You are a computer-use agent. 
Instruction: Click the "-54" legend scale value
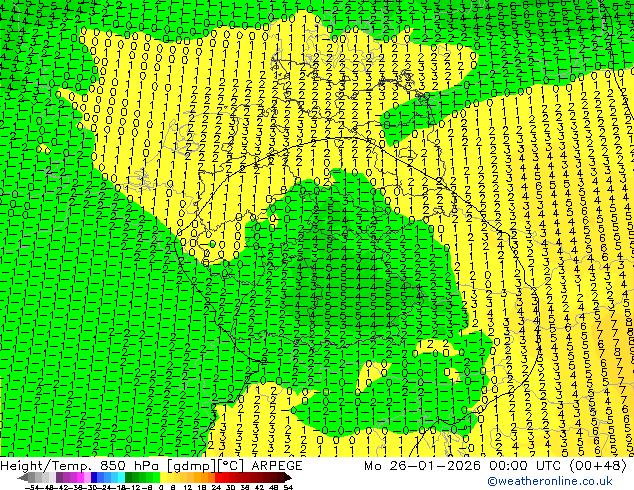(31, 487)
